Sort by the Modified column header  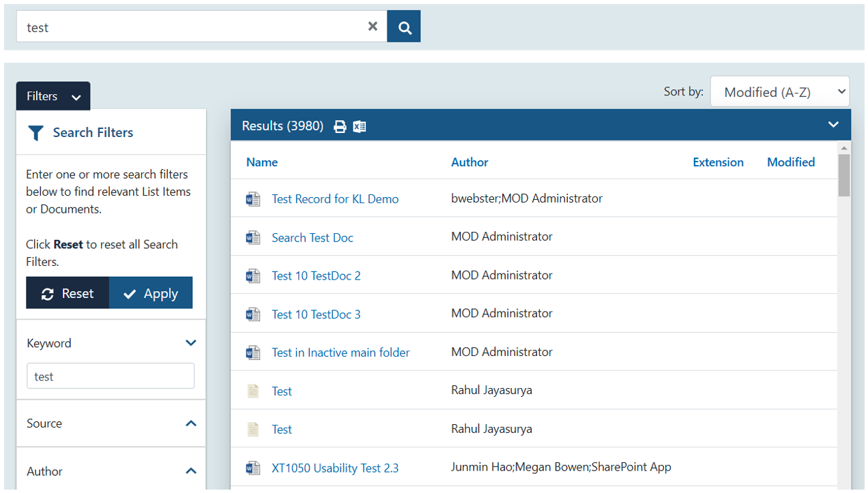point(791,162)
